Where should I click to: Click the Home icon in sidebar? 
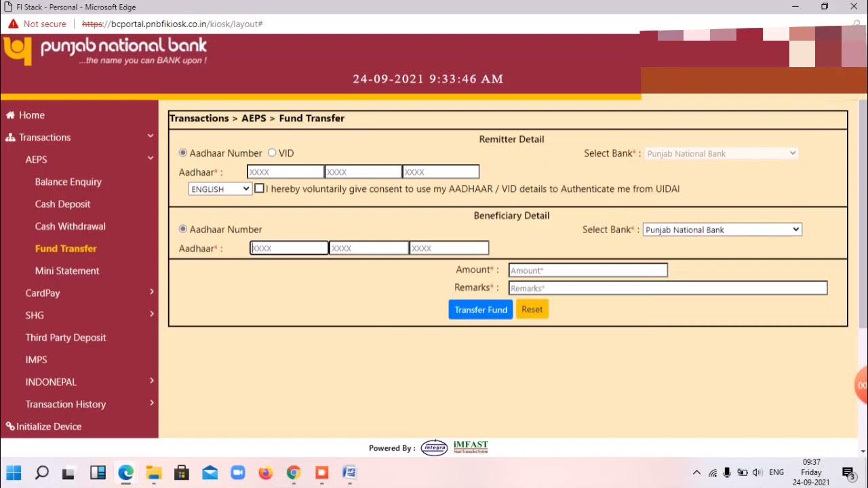[10, 115]
